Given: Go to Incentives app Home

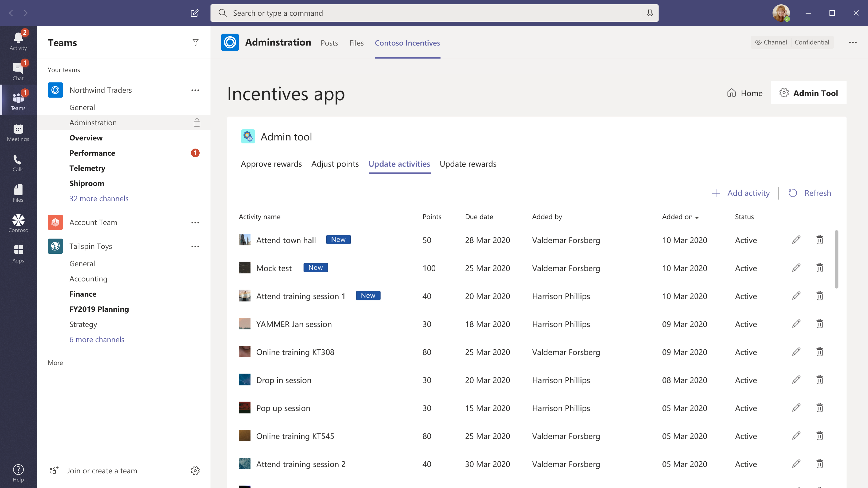Looking at the screenshot, I should 745,93.
